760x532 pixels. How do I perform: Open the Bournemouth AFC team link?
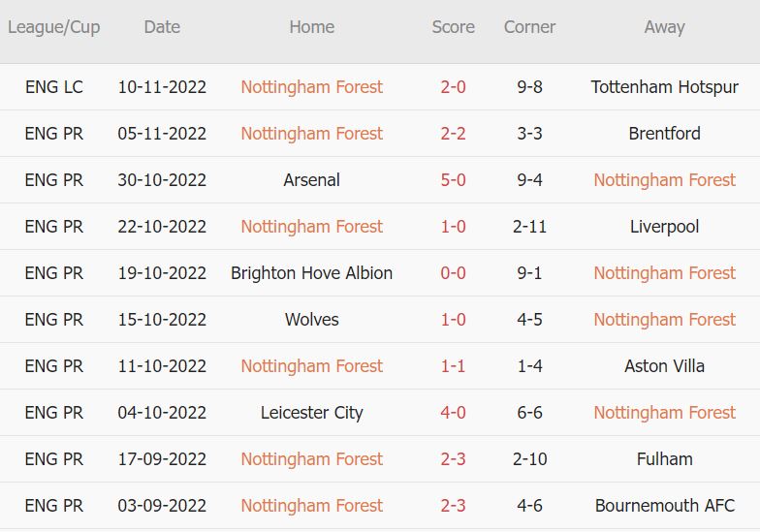coord(664,506)
